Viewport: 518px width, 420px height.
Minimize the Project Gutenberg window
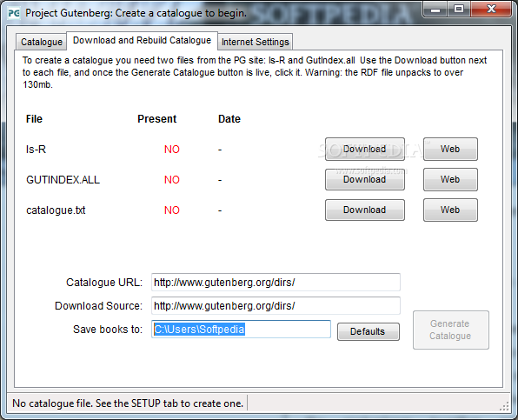[435, 9]
